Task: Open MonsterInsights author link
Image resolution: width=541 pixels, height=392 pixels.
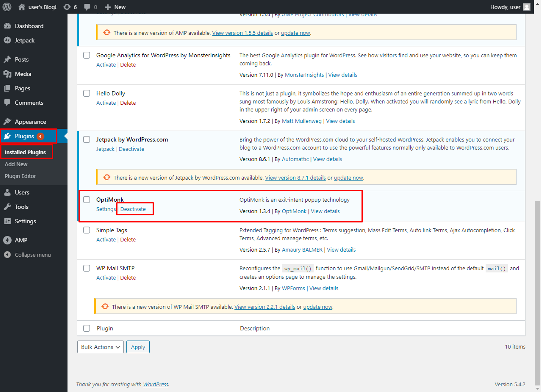Action: click(x=304, y=75)
